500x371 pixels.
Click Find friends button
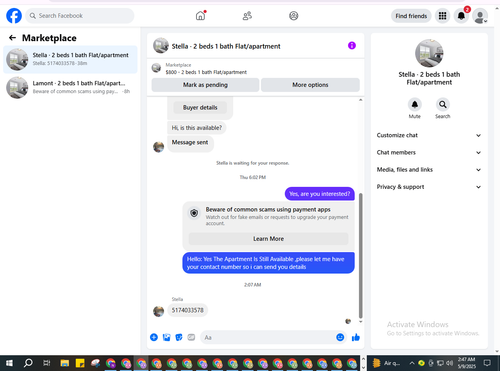tap(411, 16)
